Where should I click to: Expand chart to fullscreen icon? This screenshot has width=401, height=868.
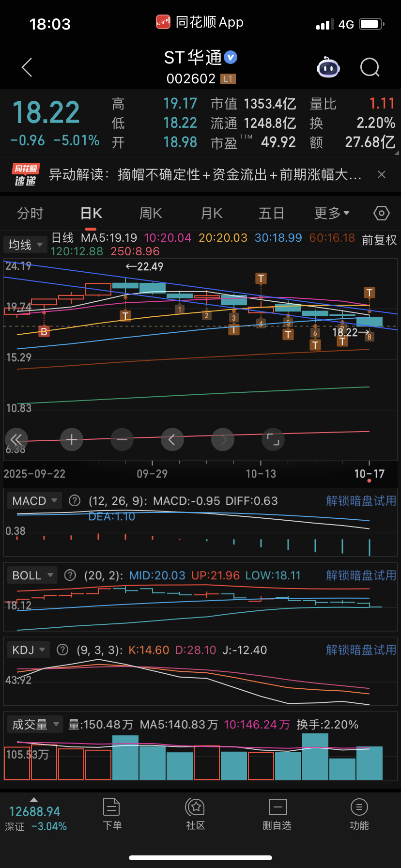point(273,439)
